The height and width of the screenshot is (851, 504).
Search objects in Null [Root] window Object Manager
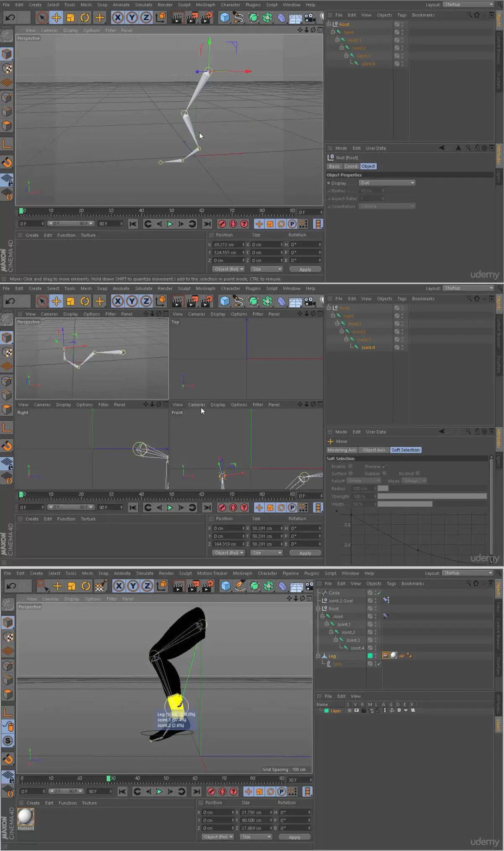469,15
